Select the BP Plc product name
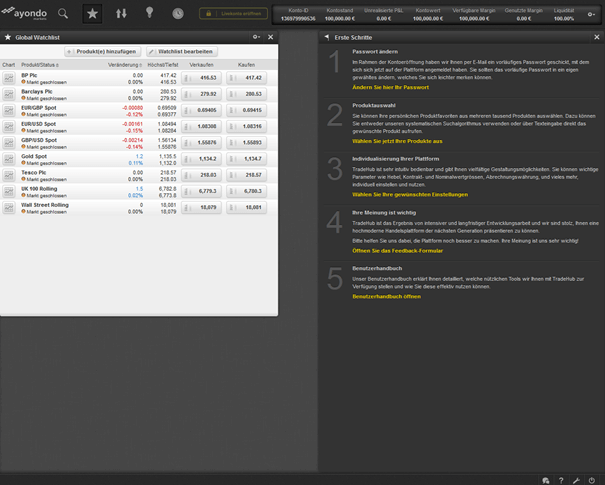This screenshot has width=605, height=485. coord(29,75)
